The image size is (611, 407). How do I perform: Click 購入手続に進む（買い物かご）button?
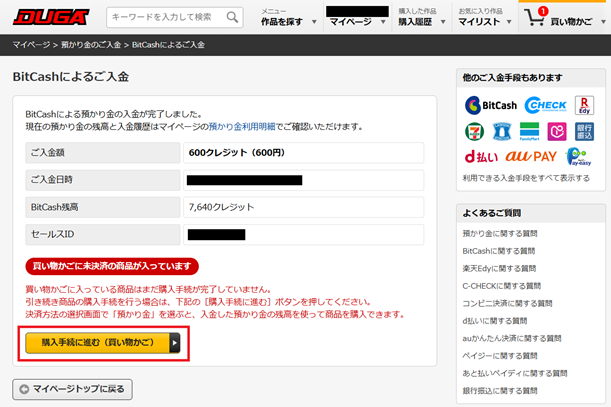pos(103,343)
